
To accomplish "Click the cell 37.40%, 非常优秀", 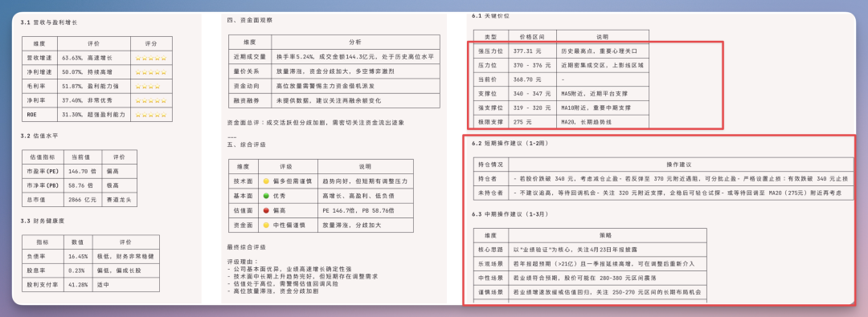I will tap(93, 100).
